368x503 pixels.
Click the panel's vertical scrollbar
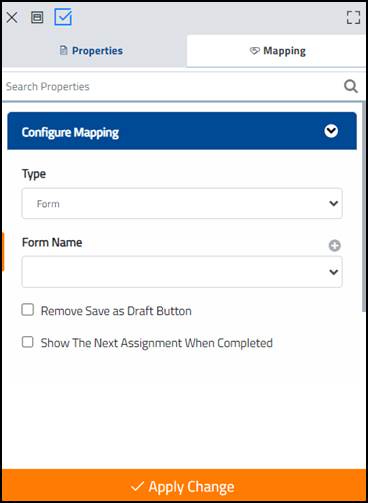[x=364, y=207]
